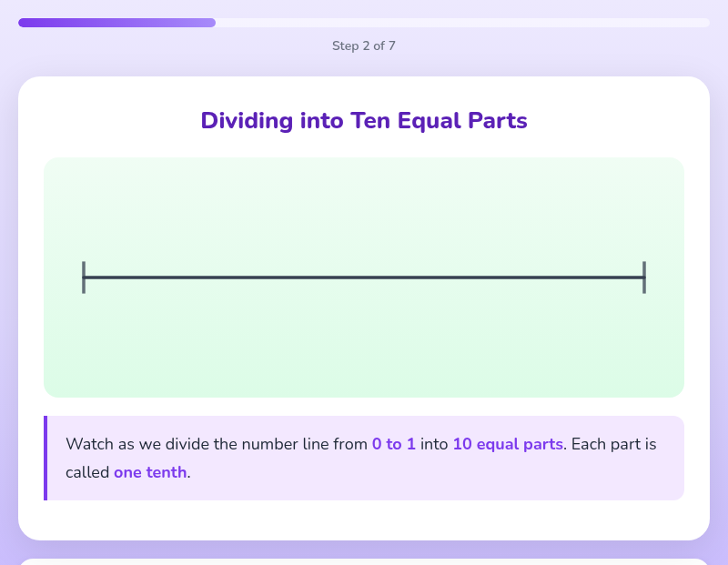Click the '0 to 1' highlighted text
The width and height of the screenshot is (728, 565).
click(393, 444)
